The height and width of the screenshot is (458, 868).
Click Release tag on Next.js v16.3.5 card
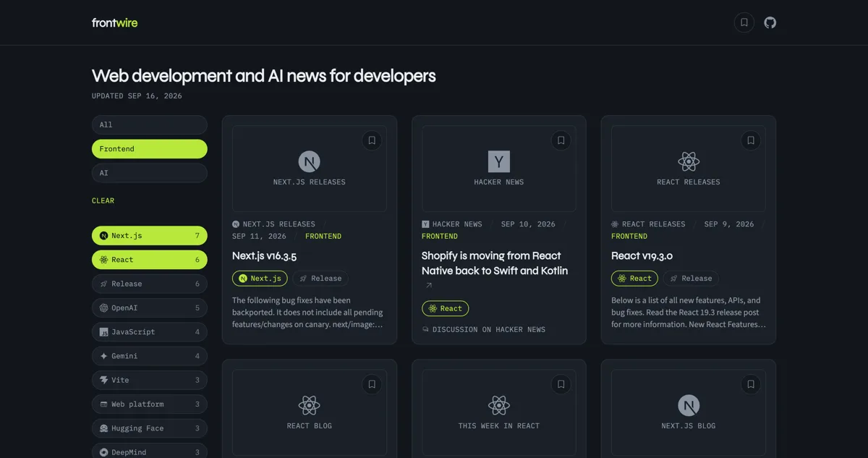click(320, 278)
